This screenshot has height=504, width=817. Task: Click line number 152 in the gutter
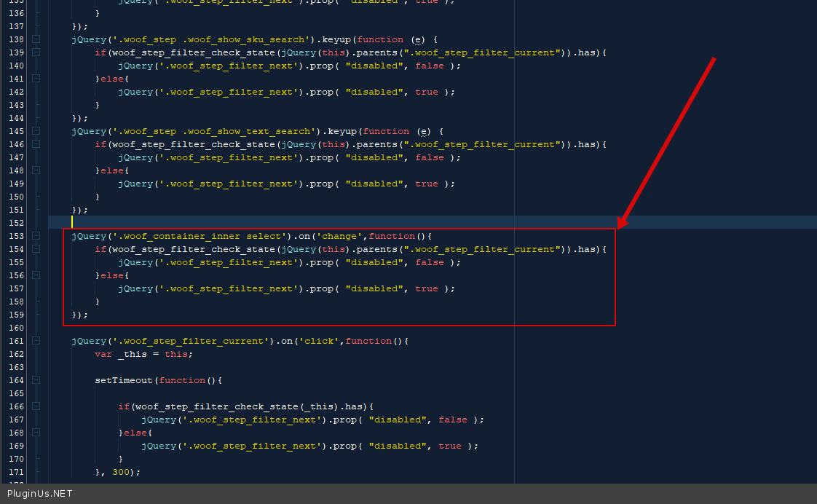coord(16,223)
